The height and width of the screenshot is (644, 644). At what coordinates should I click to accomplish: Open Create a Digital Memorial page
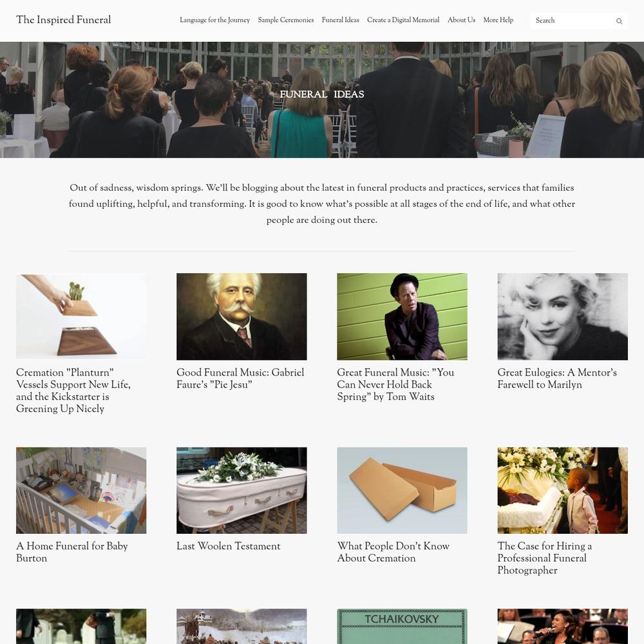click(403, 20)
